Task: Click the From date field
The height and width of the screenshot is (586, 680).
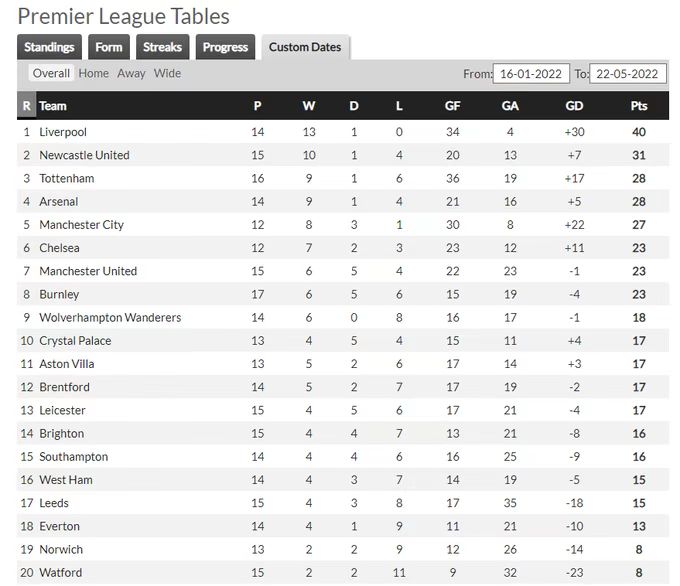Action: click(533, 74)
